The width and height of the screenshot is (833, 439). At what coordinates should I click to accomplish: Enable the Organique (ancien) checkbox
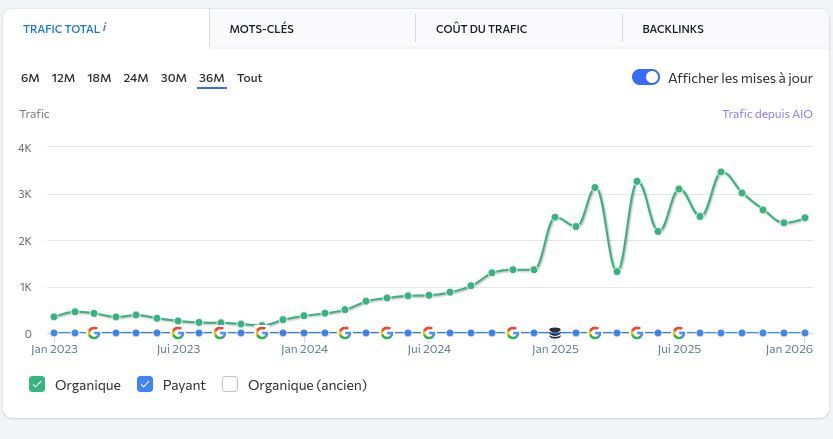[x=230, y=385]
